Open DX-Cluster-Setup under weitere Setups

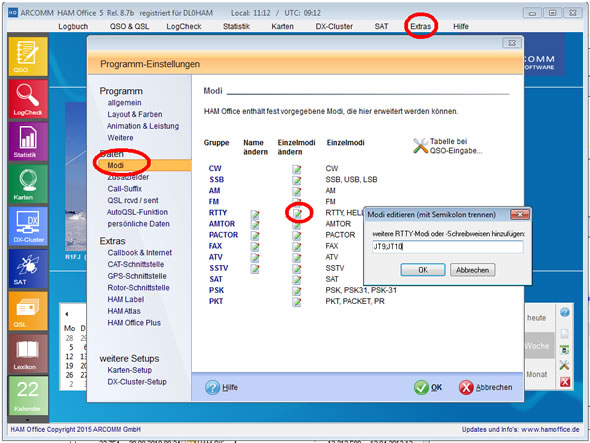coord(137,382)
